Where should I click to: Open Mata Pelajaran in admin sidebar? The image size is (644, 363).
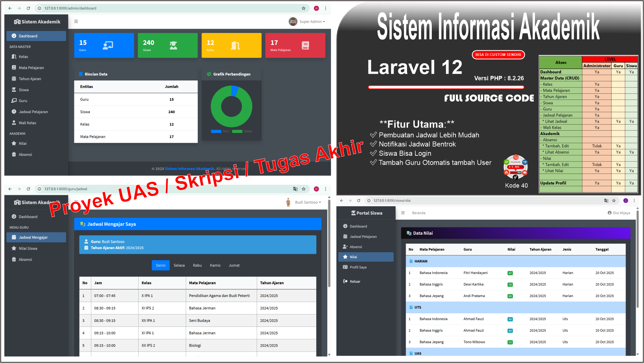(36, 68)
